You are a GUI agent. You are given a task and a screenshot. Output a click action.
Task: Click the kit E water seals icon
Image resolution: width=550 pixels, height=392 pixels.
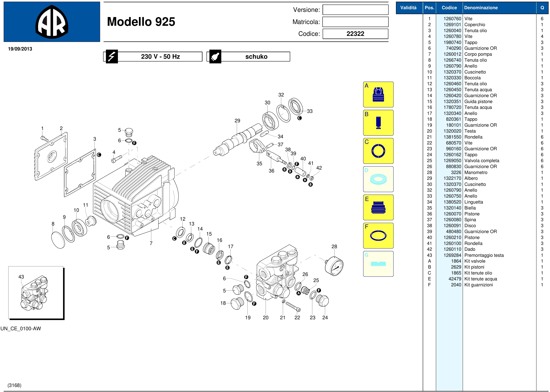378,207
